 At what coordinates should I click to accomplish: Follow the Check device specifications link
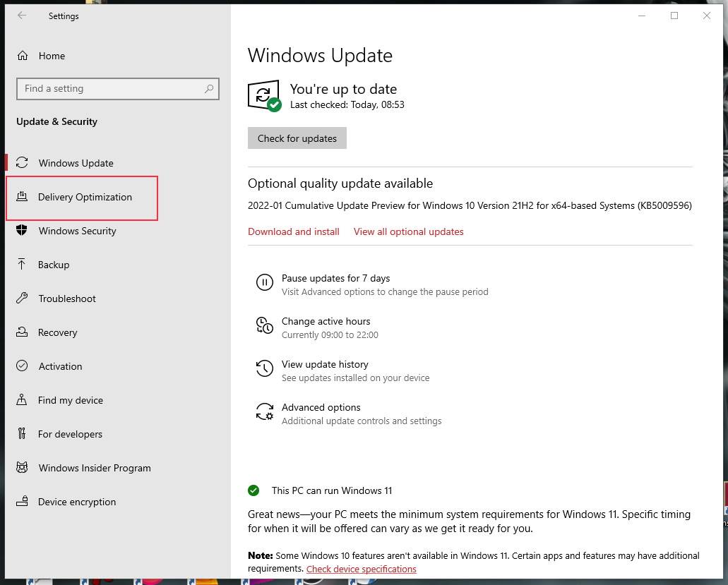tap(361, 569)
